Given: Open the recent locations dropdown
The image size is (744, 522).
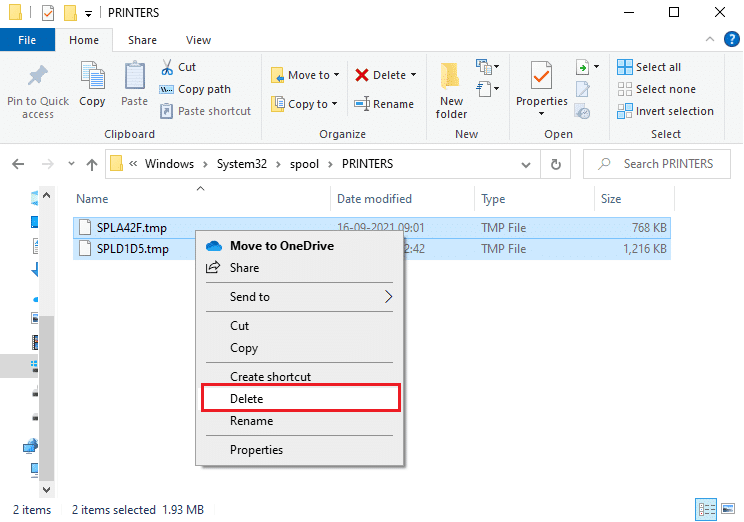Looking at the screenshot, I should [71, 164].
